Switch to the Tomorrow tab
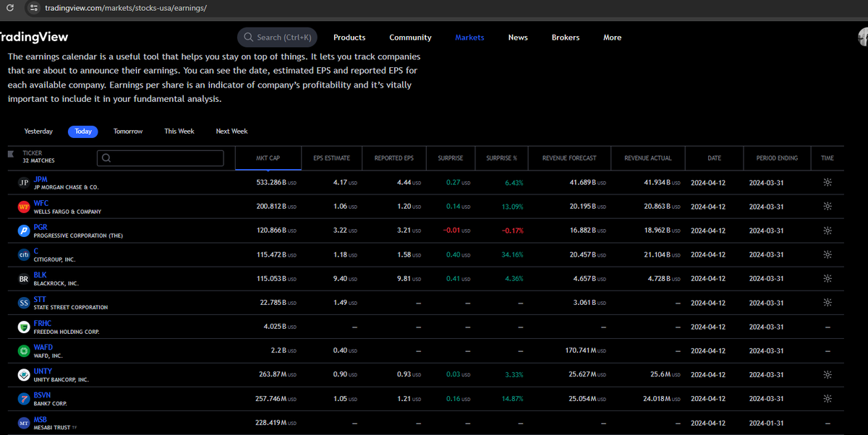The image size is (868, 435). [x=128, y=132]
